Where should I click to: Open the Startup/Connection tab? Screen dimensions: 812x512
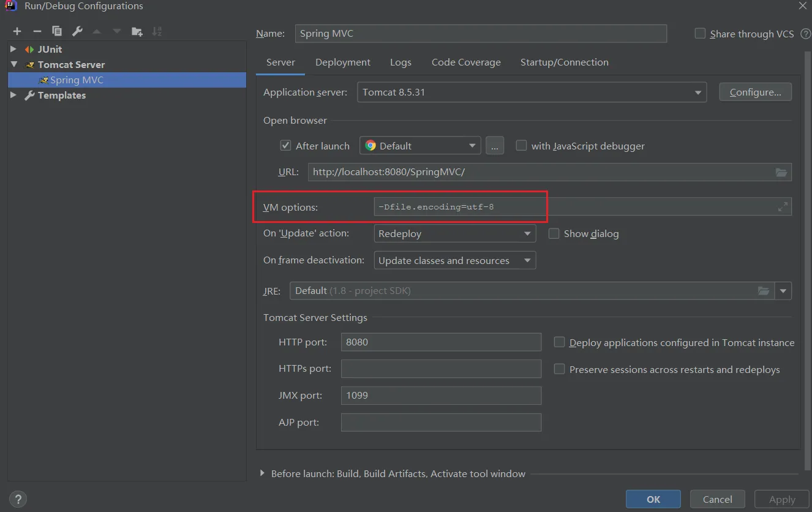click(564, 62)
